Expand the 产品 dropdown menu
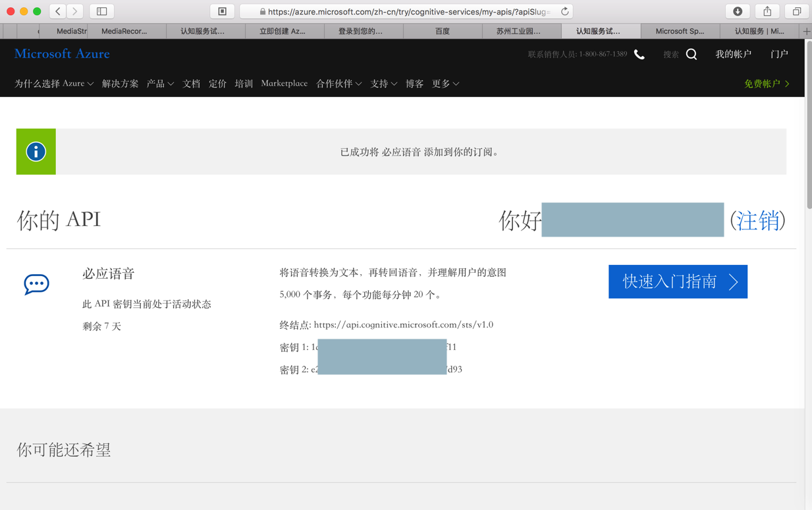This screenshot has height=510, width=812. pos(160,84)
